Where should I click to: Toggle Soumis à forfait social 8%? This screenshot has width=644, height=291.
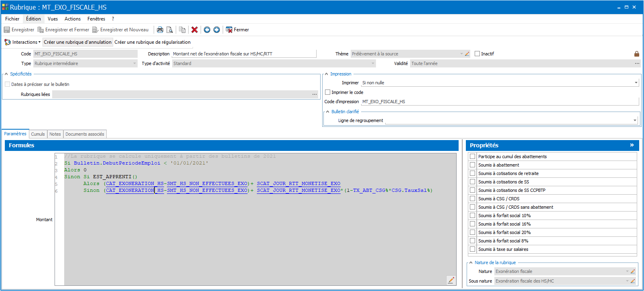(473, 241)
